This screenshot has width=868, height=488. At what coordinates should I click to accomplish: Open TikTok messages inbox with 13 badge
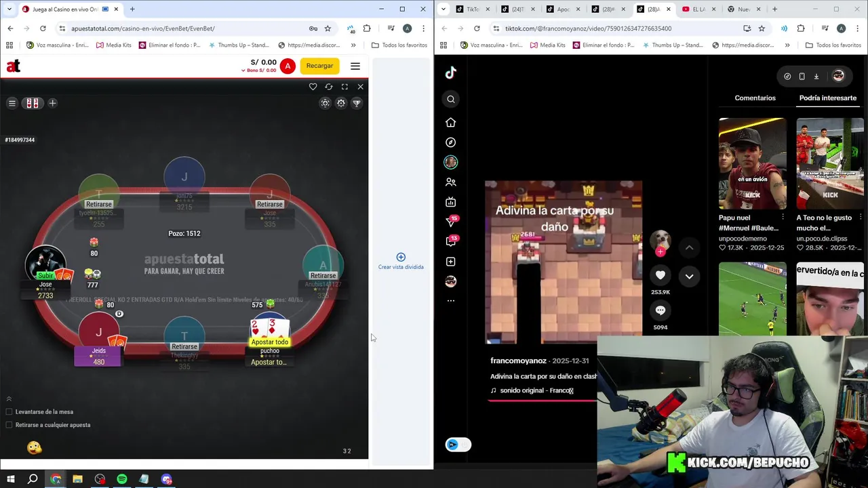pos(452,241)
